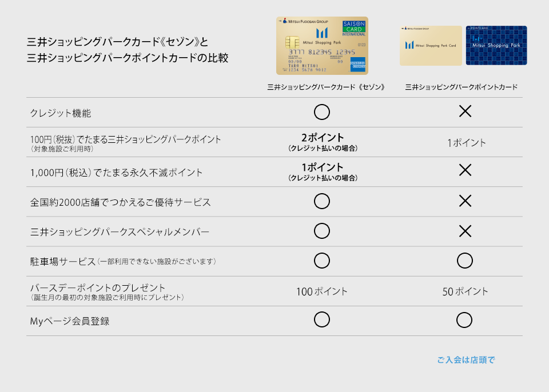Click the point card column circle for Myページ会員登録
This screenshot has height=392, width=549.
click(464, 321)
